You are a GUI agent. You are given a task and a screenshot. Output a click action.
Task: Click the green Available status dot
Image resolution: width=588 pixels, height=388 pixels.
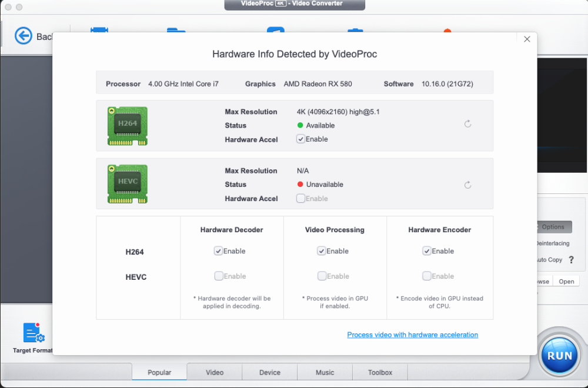tap(300, 125)
